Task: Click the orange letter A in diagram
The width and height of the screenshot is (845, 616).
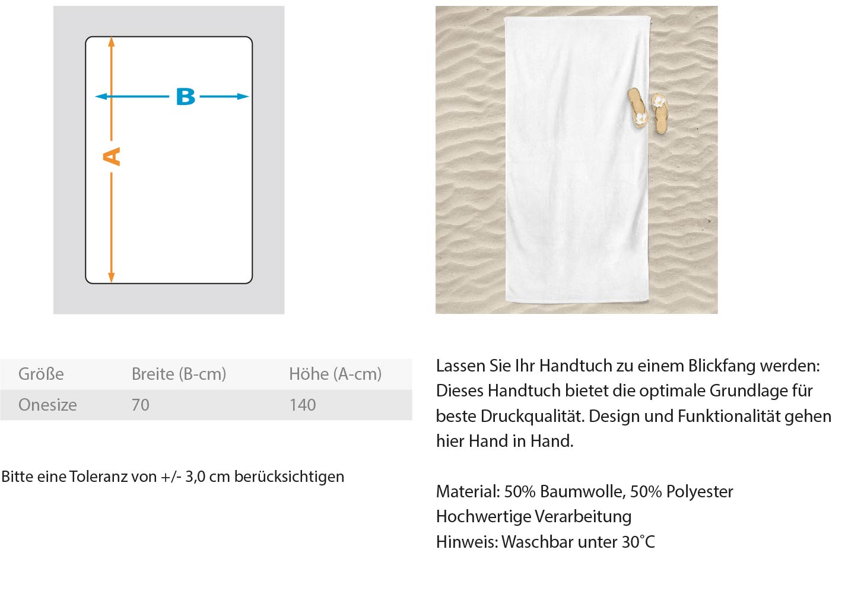Action: pos(112,157)
